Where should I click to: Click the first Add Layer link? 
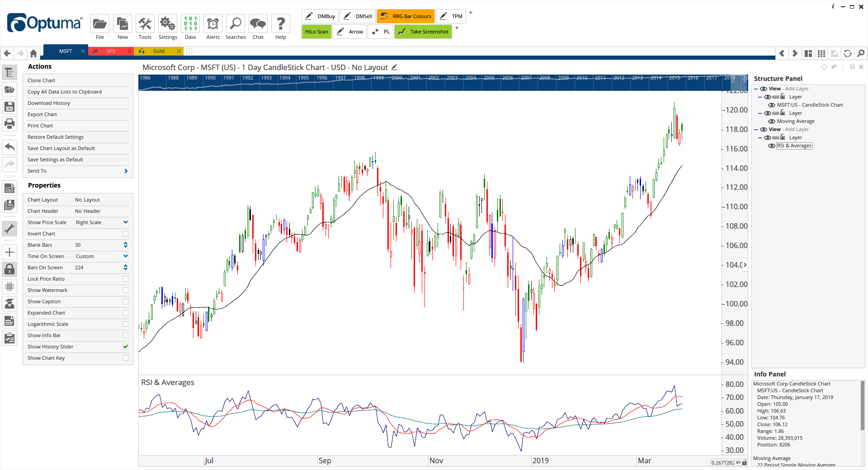click(797, 89)
